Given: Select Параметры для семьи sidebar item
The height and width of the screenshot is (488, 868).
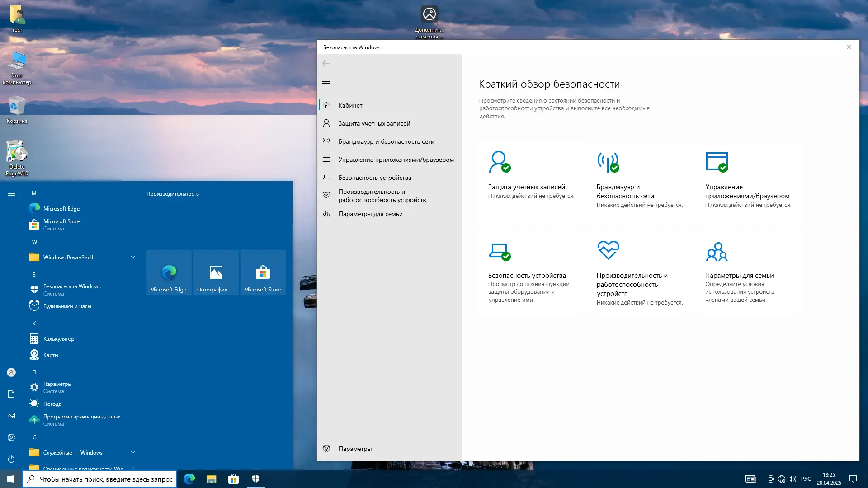Looking at the screenshot, I should [x=370, y=214].
